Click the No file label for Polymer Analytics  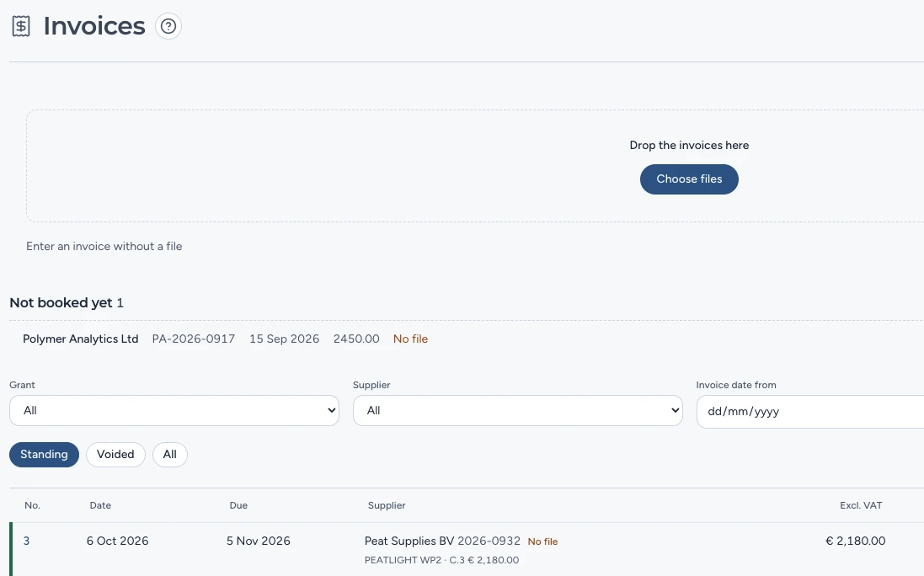[411, 339]
